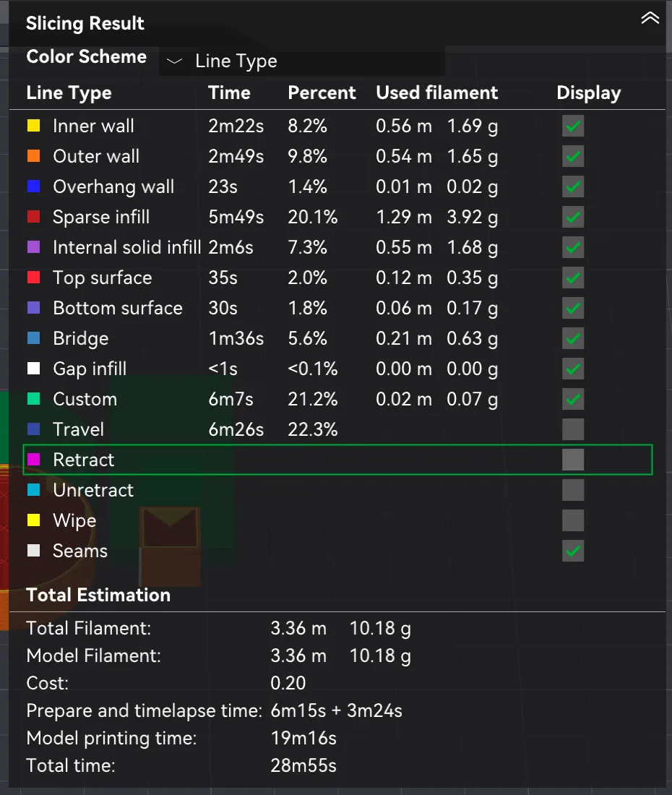
Task: Toggle Sparse infill display checkbox
Action: pos(573,217)
